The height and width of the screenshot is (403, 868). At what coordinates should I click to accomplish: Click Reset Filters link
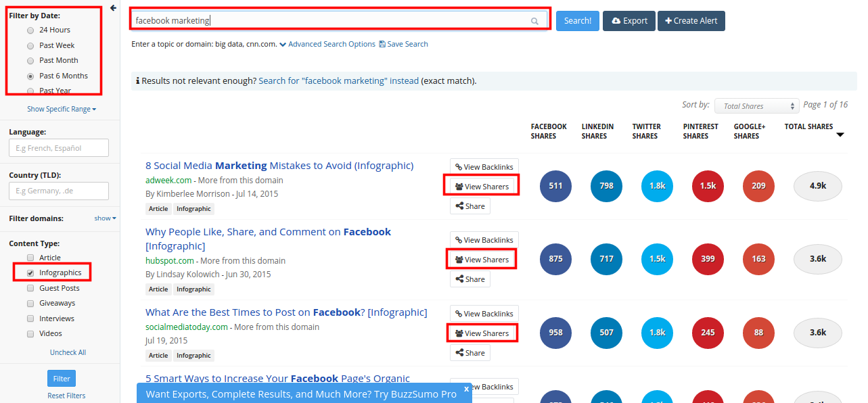[66, 396]
